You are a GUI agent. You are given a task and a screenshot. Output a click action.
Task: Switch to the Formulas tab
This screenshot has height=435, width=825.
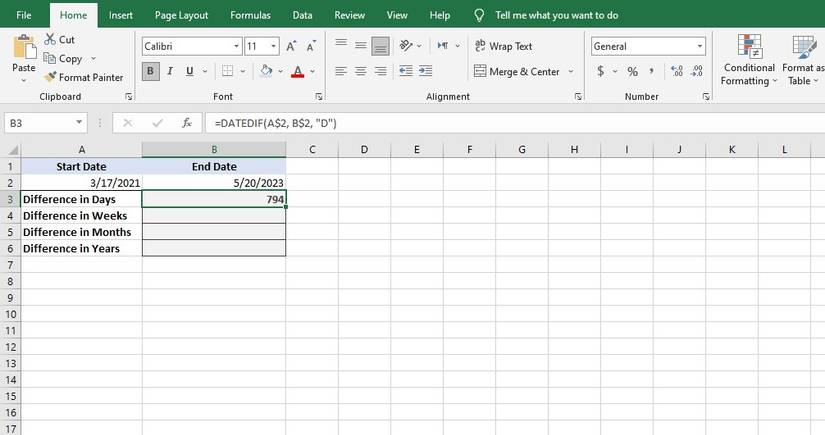(250, 16)
